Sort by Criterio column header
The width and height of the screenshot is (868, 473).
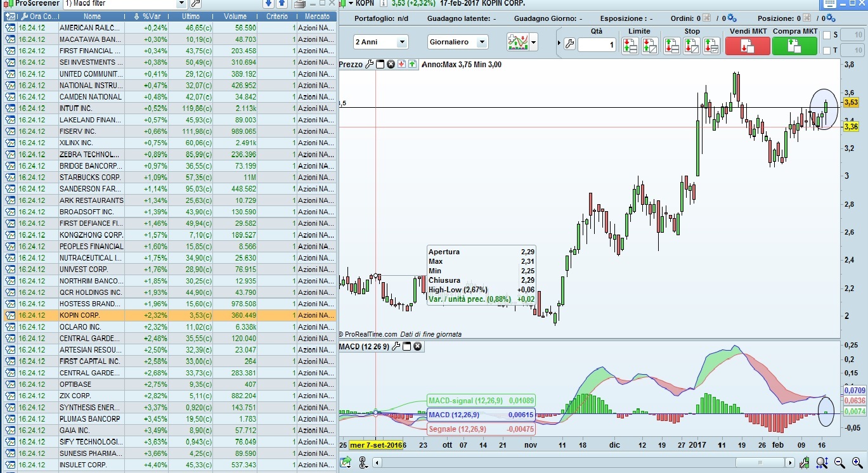(x=277, y=16)
